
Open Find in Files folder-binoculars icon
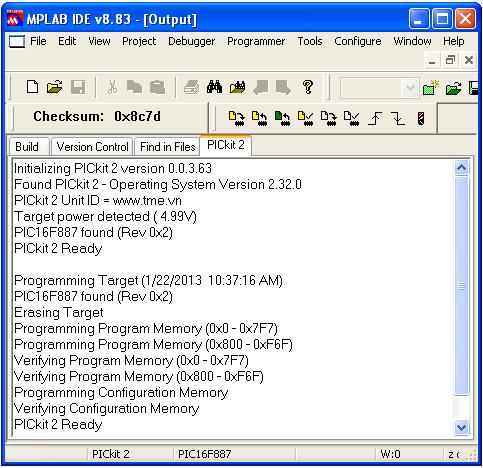(x=237, y=87)
